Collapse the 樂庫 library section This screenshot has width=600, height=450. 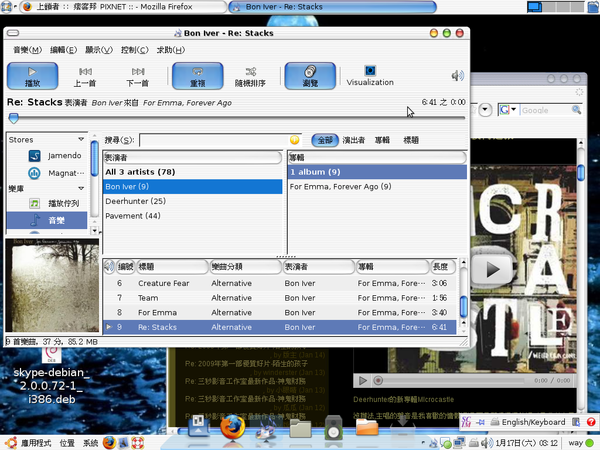[81, 188]
